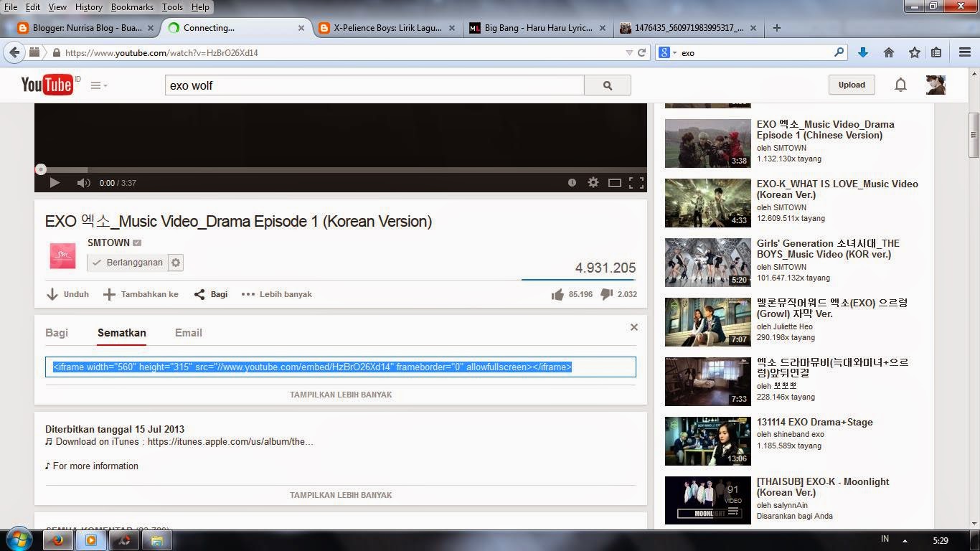980x551 pixels.
Task: Open the user account avatar
Action: pyautogui.click(x=936, y=85)
